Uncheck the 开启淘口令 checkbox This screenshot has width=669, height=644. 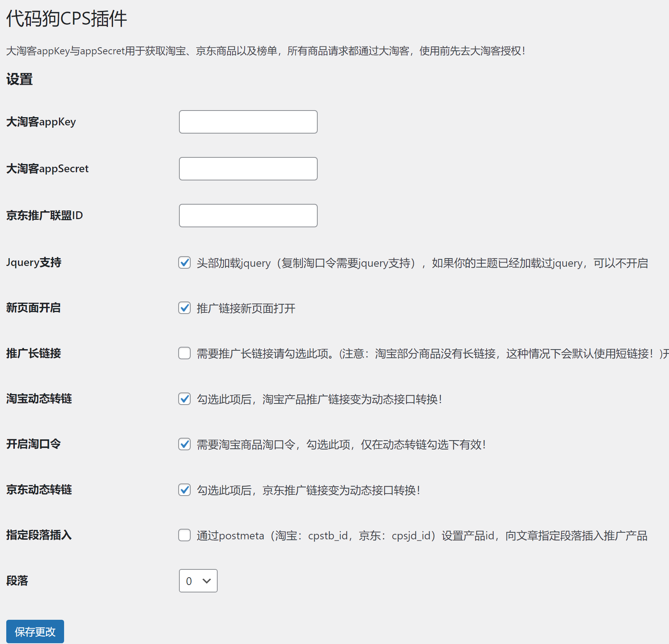[x=184, y=444]
